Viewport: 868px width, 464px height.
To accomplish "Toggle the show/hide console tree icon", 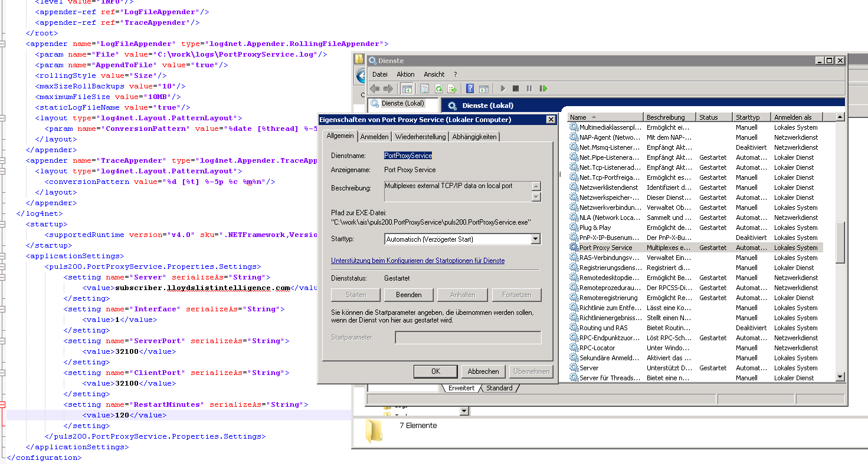I will pos(407,88).
